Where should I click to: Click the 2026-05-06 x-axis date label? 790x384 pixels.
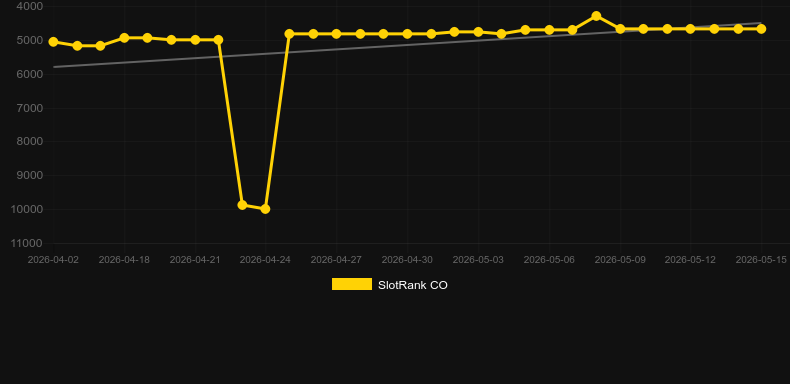549,260
